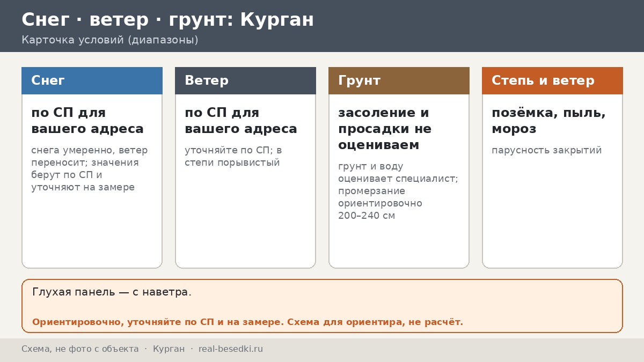Click text 'парусность закрытий'
The height and width of the screenshot is (362, 644).
tap(547, 151)
